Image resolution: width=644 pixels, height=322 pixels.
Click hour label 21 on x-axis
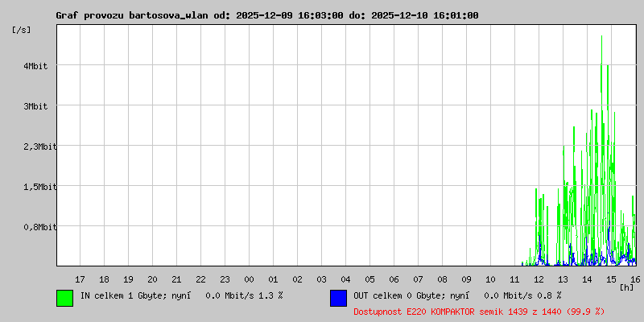[x=176, y=279]
